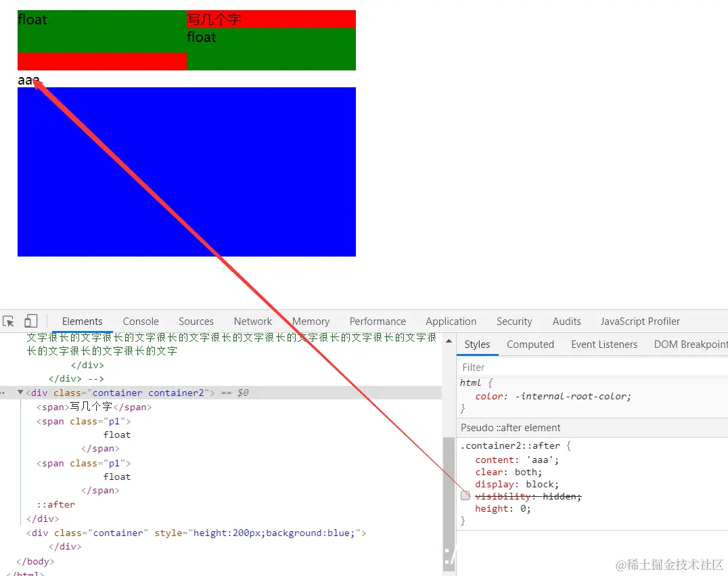The image size is (728, 576).
Task: Switch to the Audits tab
Action: (566, 322)
